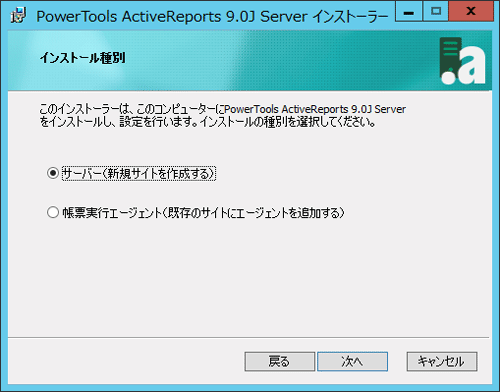Screen dimensions: 500x392
Task: Maximize the installer window
Action: tap(436, 12)
